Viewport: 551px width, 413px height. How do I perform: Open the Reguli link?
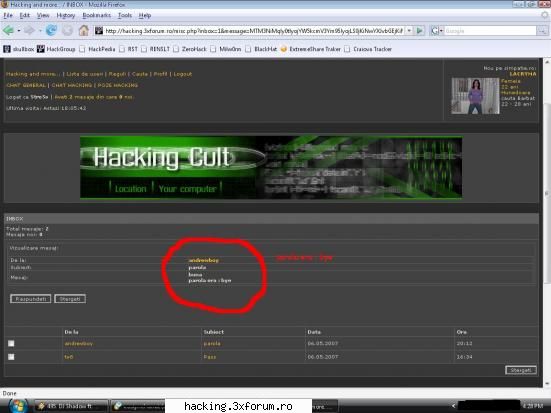tap(117, 74)
